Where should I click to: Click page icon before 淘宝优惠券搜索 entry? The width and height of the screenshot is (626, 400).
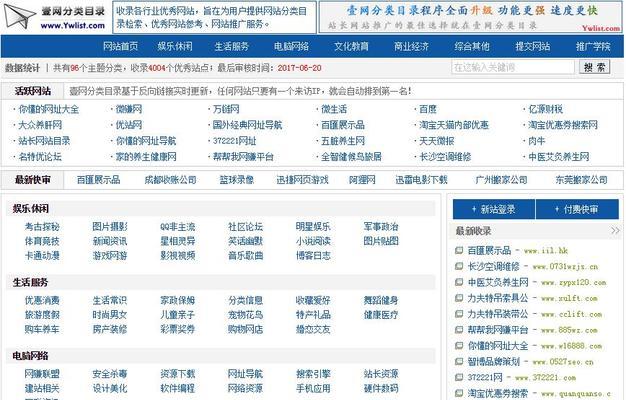[459, 393]
